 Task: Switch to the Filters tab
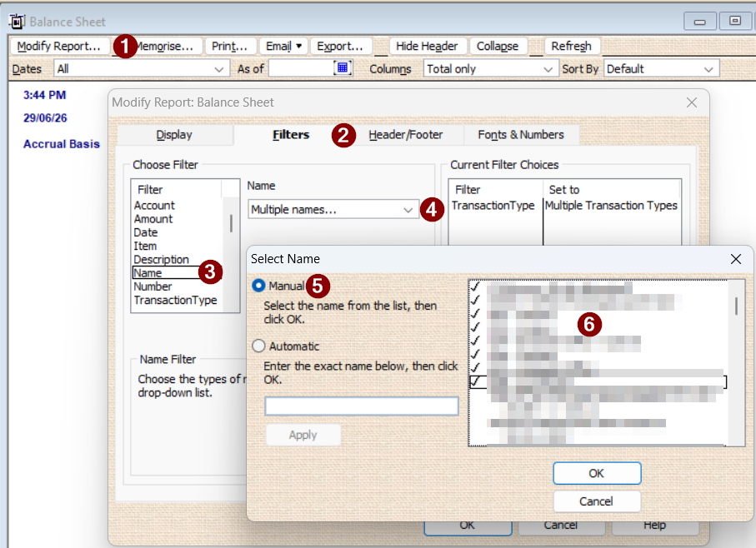click(x=291, y=135)
